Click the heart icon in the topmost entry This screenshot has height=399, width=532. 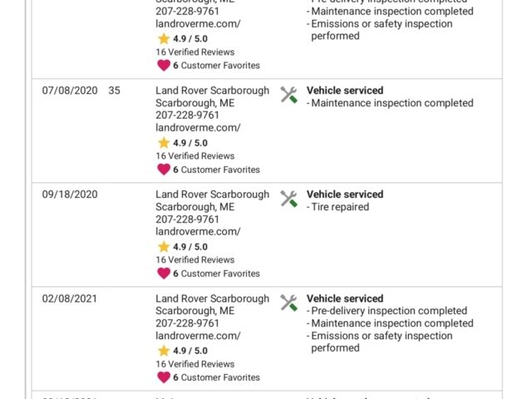164,65
